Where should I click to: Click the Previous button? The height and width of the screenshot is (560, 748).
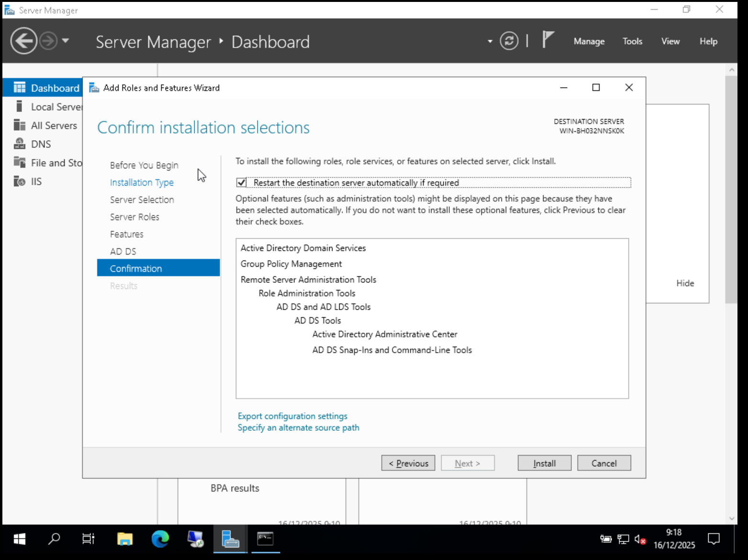[408, 463]
